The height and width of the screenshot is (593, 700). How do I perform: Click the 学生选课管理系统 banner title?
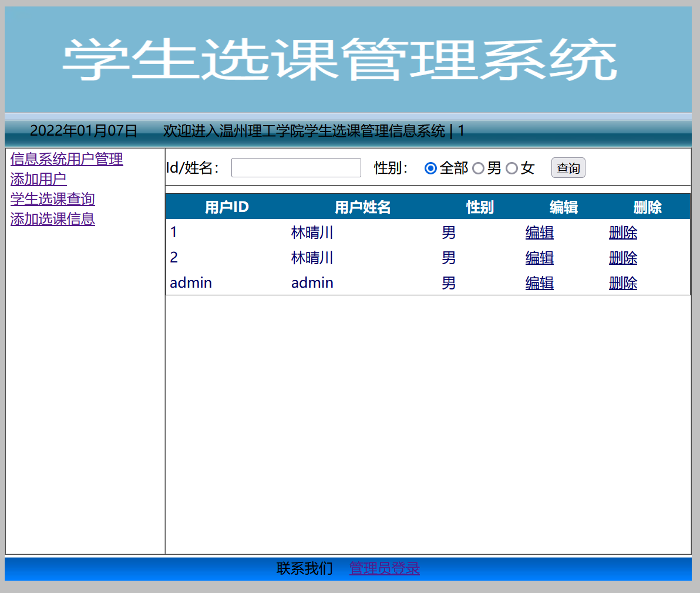point(340,60)
